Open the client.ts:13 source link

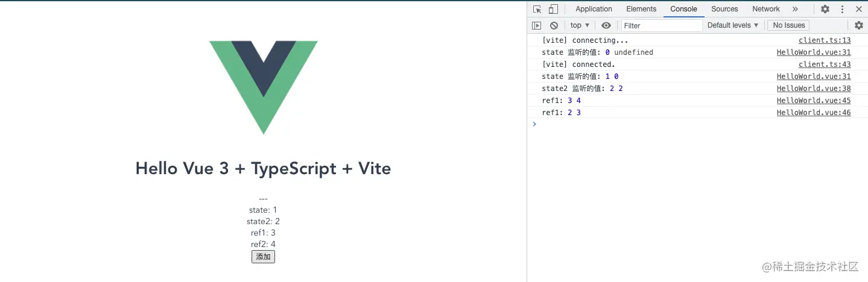click(x=825, y=40)
